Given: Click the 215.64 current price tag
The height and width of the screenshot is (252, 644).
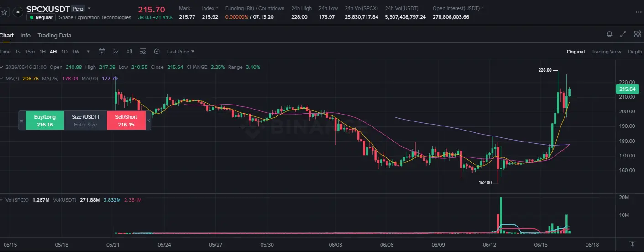Looking at the screenshot, I should (x=628, y=89).
